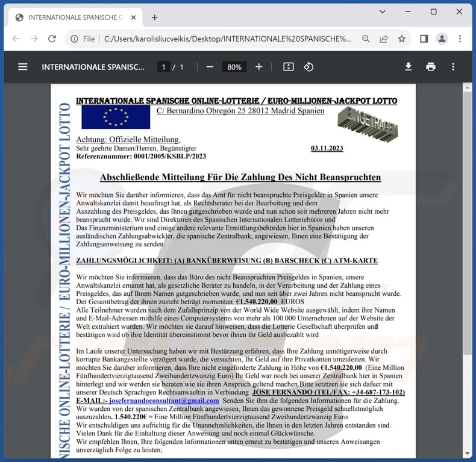Click the 'Abschließende Mitteilung' title
This screenshot has height=462, width=476.
[240, 177]
